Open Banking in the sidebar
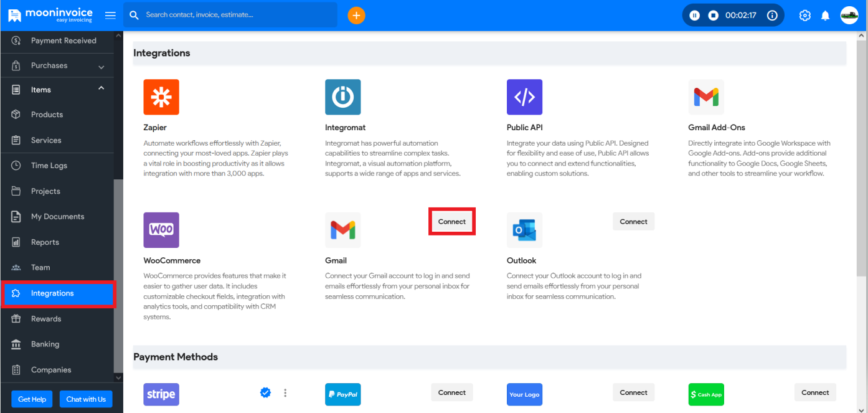This screenshot has width=868, height=413. (57, 344)
